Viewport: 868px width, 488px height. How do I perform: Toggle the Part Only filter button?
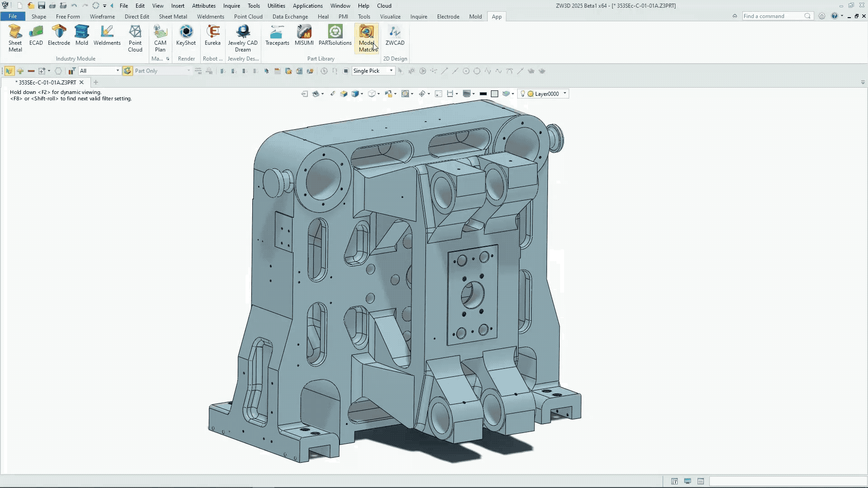point(127,71)
